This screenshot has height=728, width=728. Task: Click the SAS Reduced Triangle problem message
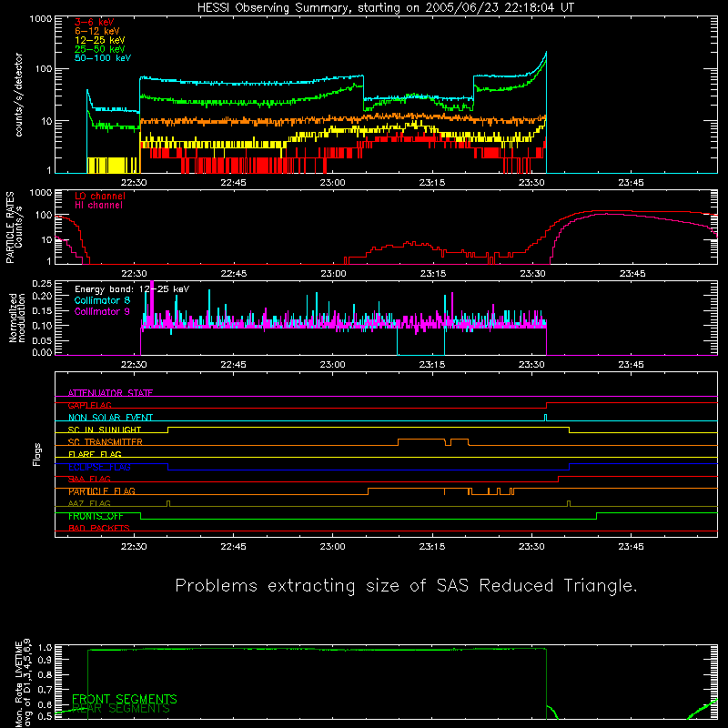coord(406,586)
